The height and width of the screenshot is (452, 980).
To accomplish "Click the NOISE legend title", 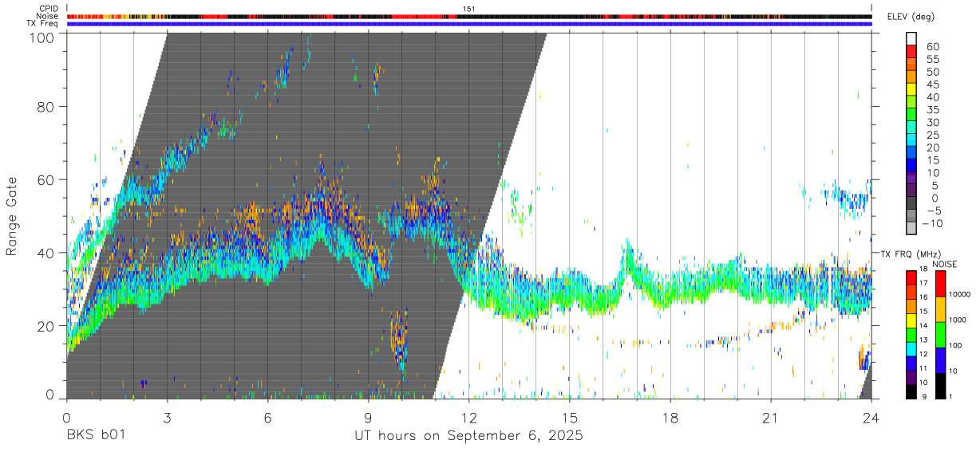I will (945, 264).
